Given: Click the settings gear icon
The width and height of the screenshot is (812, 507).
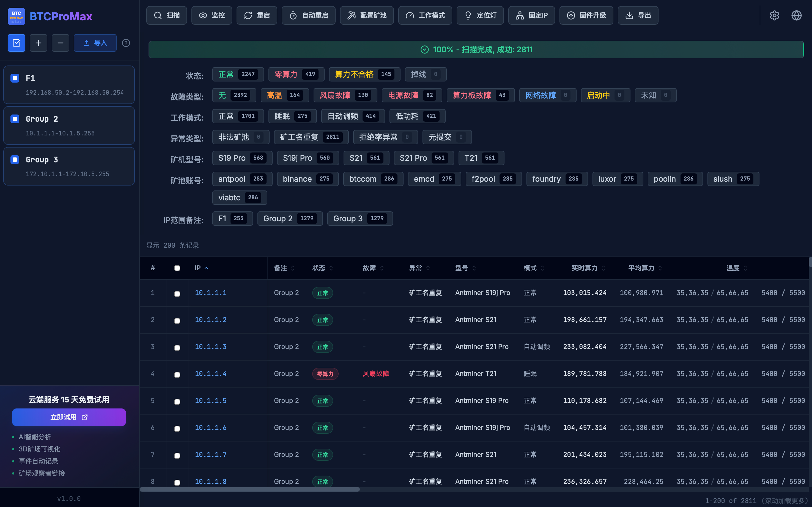Looking at the screenshot, I should [x=774, y=15].
